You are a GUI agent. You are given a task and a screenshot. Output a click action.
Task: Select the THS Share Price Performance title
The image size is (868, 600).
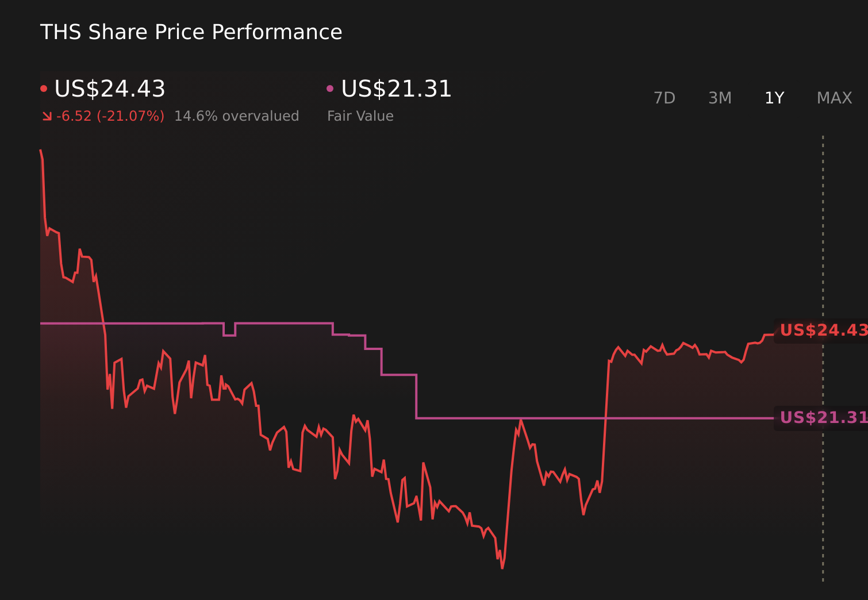pyautogui.click(x=191, y=32)
